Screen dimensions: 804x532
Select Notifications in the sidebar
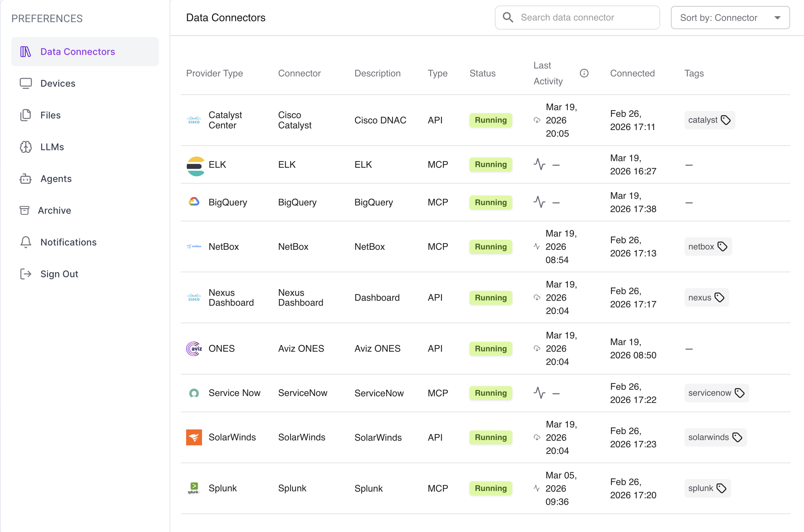pos(68,242)
